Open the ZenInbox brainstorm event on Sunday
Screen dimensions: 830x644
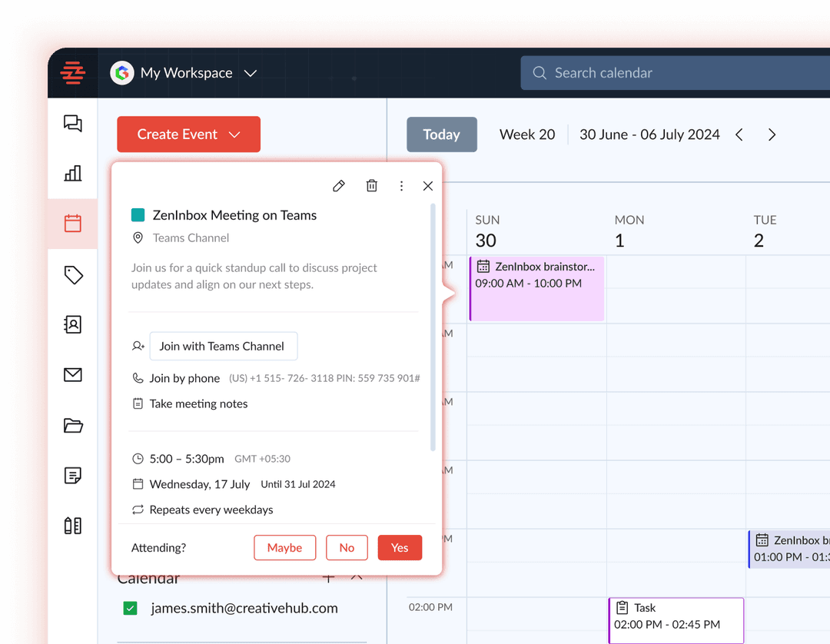[x=536, y=288]
